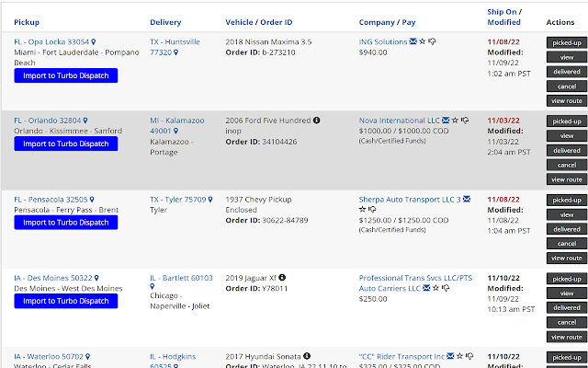Screen dimensions: 588x368
Task: View route for Des Moines to Bartlett
Action: click(567, 337)
